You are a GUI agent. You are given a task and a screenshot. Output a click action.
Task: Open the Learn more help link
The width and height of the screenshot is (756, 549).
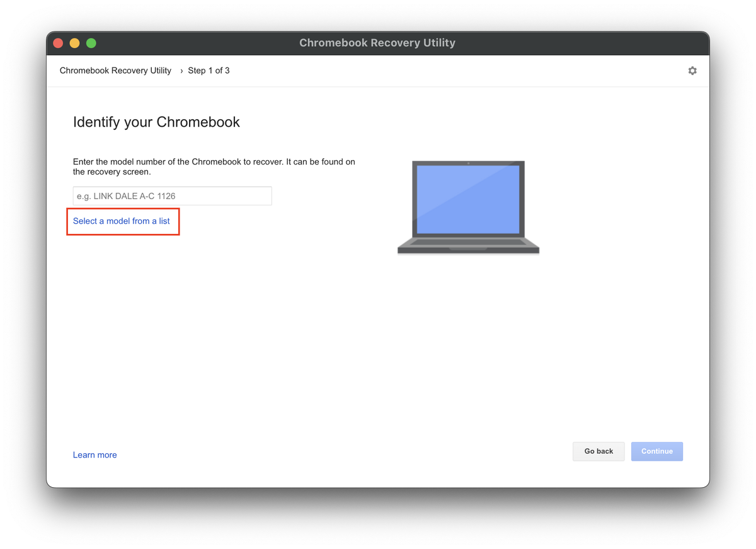[94, 454]
